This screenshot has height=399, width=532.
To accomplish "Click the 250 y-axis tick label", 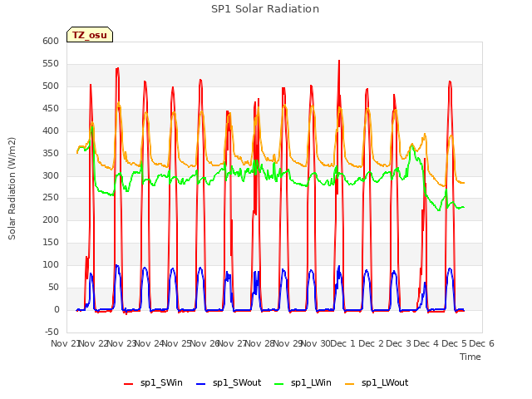I will 51,198.
